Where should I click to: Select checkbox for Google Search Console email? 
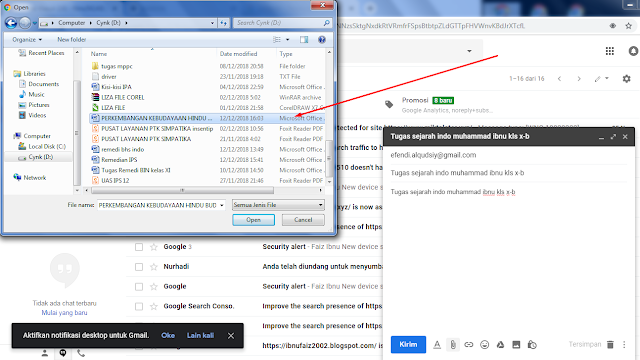coord(139,306)
